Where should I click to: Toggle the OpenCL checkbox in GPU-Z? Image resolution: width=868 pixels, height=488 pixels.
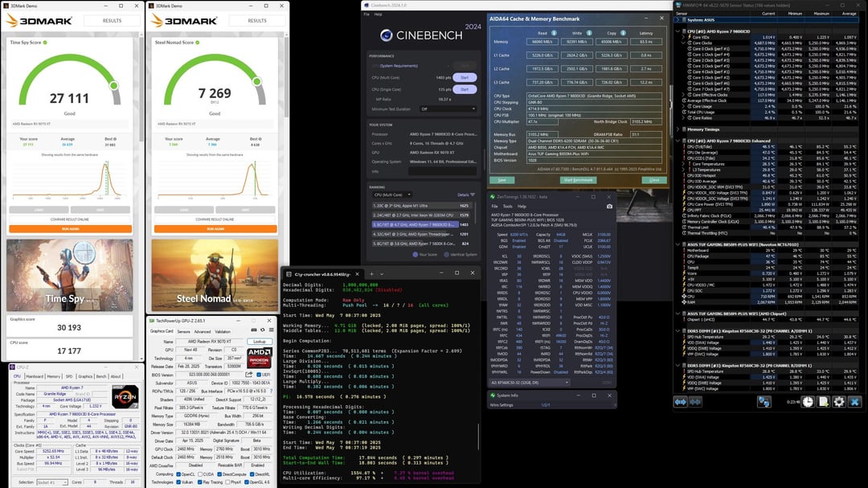coord(178,474)
